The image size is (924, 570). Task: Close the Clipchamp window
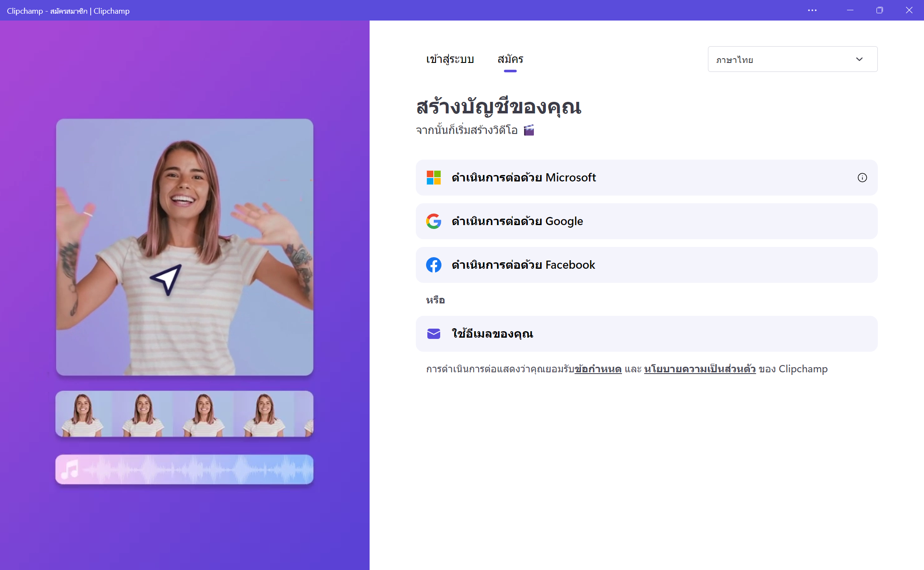tap(909, 10)
